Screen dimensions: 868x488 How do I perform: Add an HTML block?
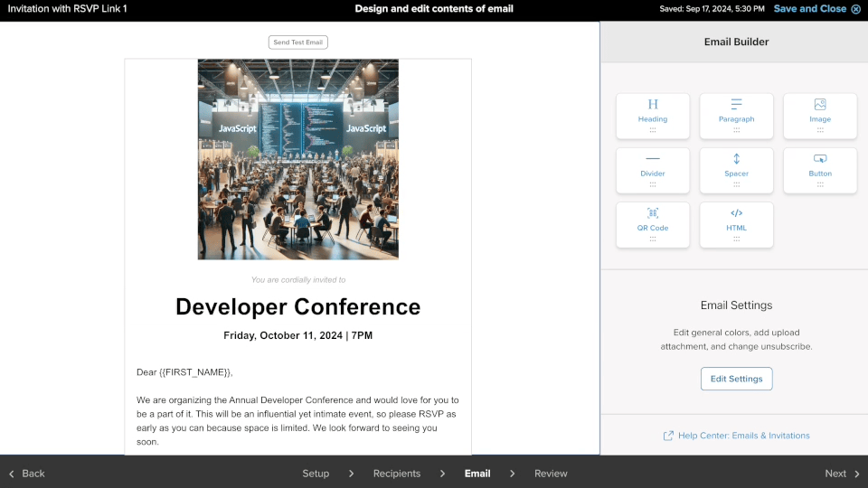pyautogui.click(x=736, y=225)
